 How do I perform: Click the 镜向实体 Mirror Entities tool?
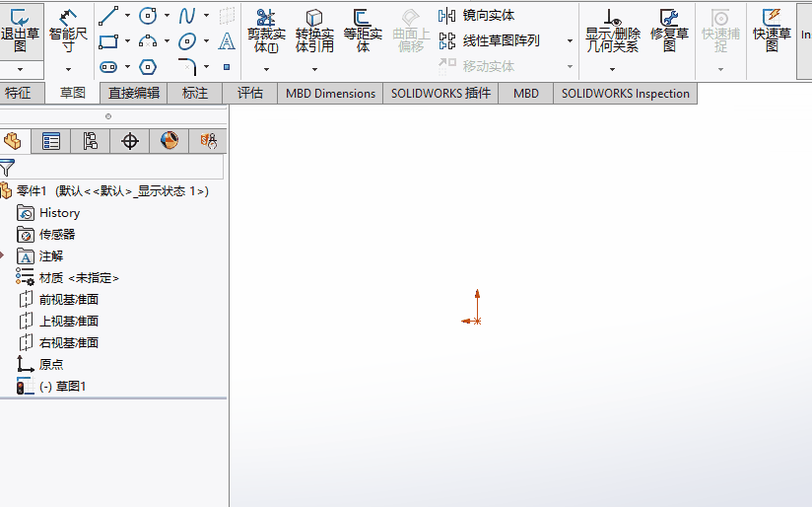pos(476,16)
